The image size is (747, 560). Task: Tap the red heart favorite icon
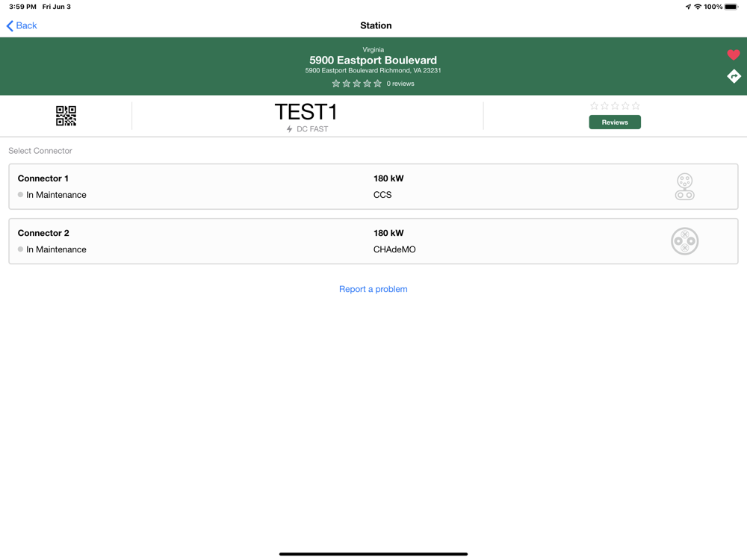(734, 55)
